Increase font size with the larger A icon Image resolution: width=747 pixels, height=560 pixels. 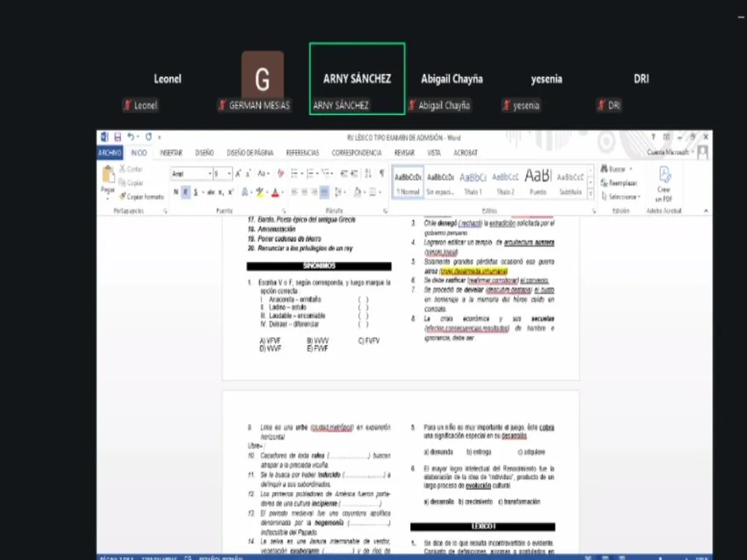point(238,173)
